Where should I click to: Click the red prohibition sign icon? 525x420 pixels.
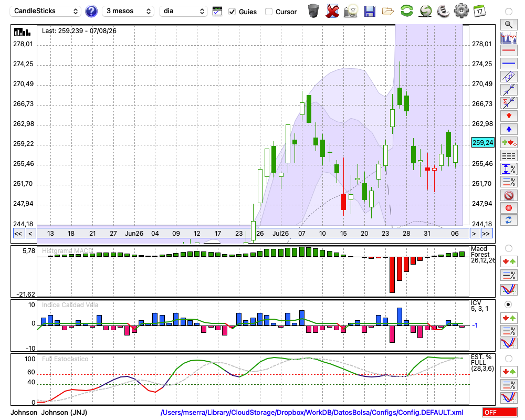click(x=509, y=195)
